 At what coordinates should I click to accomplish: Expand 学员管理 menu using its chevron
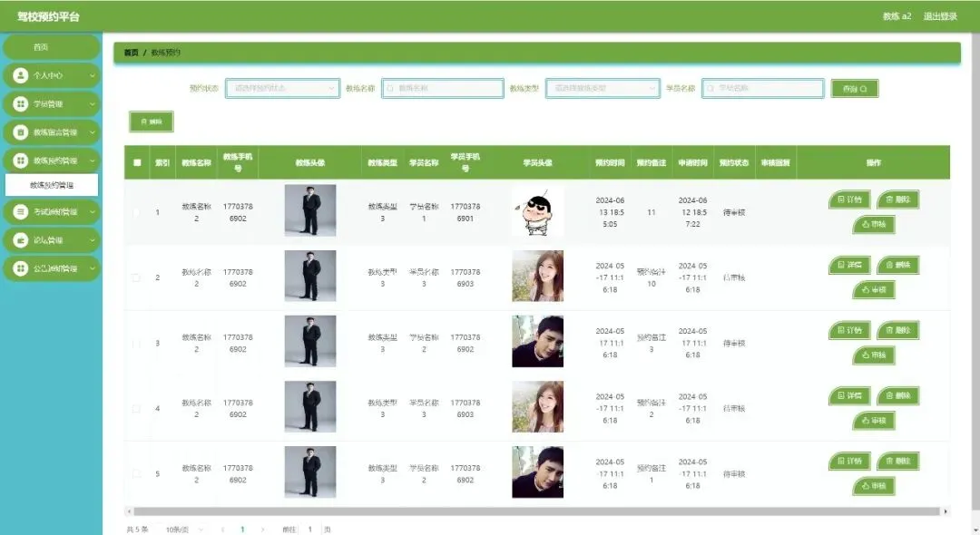click(93, 103)
